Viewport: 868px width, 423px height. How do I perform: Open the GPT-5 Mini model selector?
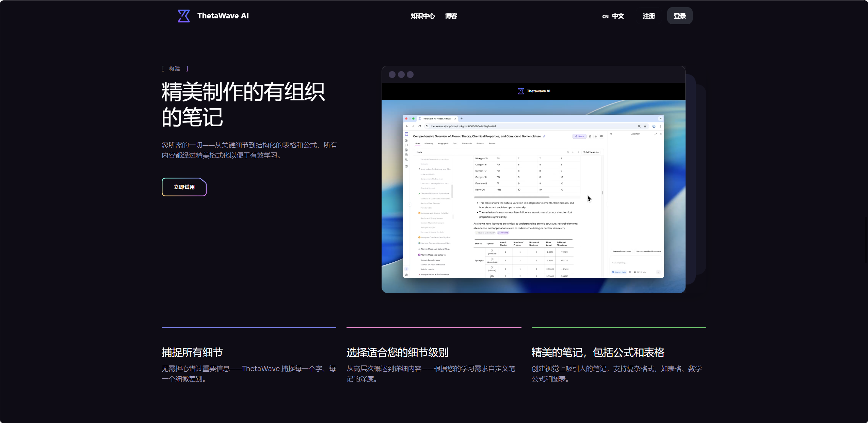640,272
